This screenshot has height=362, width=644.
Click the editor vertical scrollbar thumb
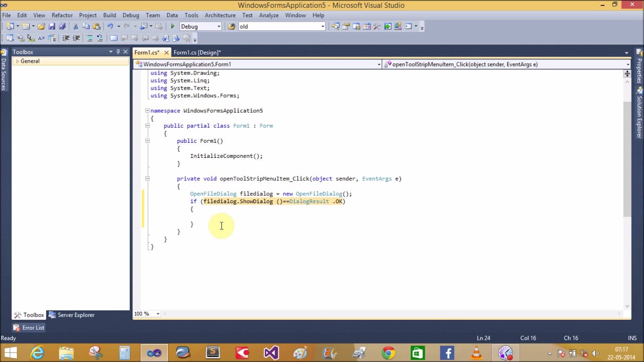click(x=627, y=158)
